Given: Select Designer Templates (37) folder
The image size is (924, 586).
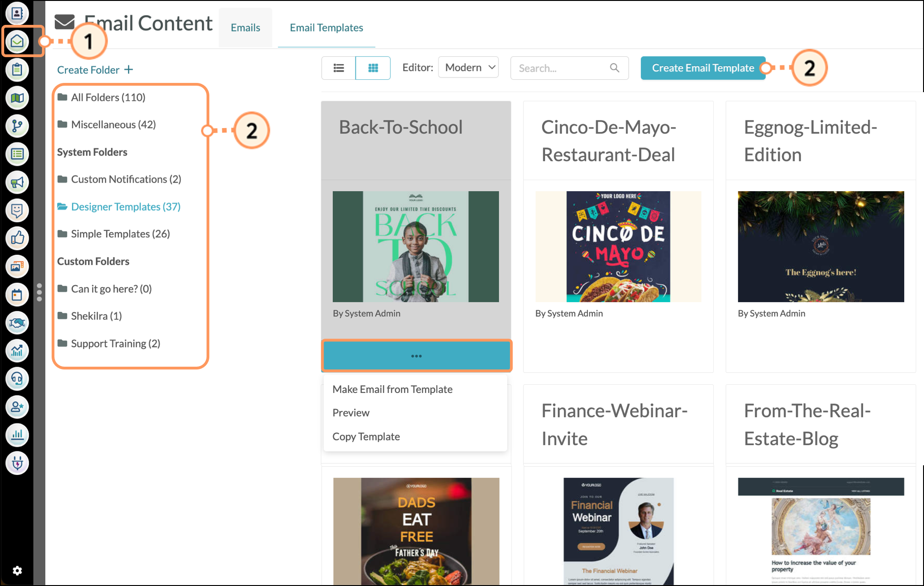Looking at the screenshot, I should click(119, 207).
